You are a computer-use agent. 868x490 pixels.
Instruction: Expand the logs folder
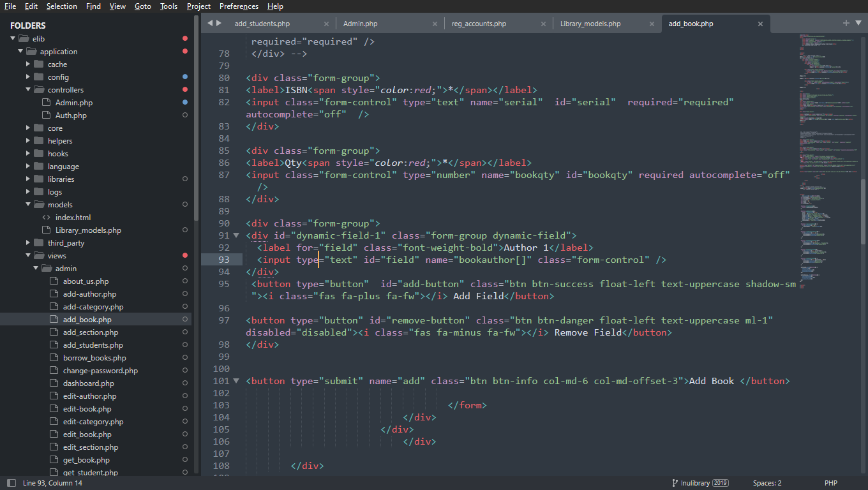pos(28,191)
